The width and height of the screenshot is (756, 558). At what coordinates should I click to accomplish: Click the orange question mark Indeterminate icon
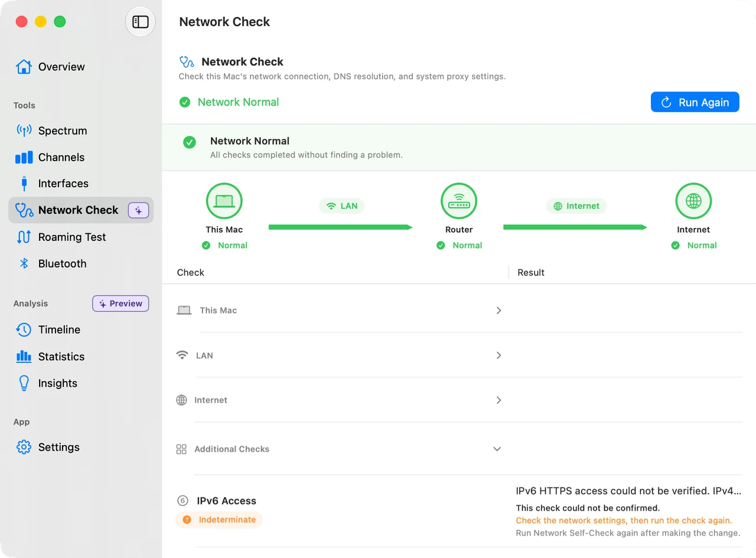pos(187,520)
